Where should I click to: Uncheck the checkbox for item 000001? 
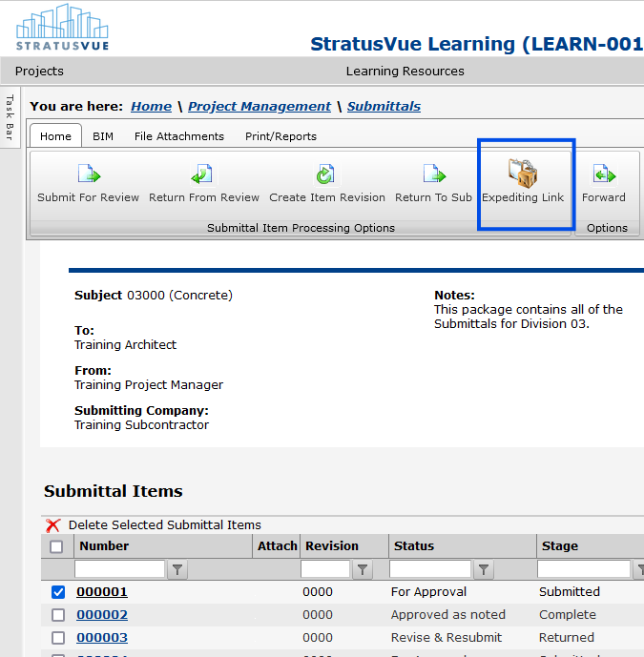tap(58, 591)
